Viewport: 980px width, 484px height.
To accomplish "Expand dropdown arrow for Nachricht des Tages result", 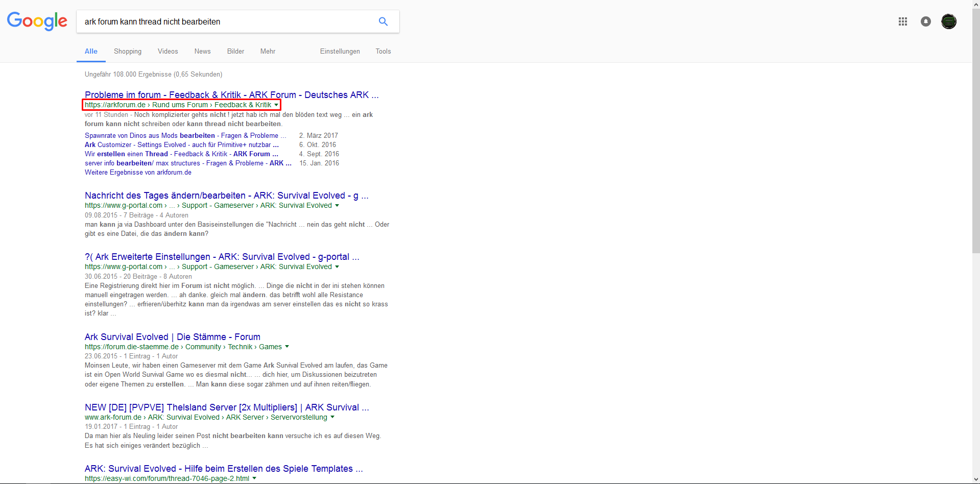I will coord(337,205).
